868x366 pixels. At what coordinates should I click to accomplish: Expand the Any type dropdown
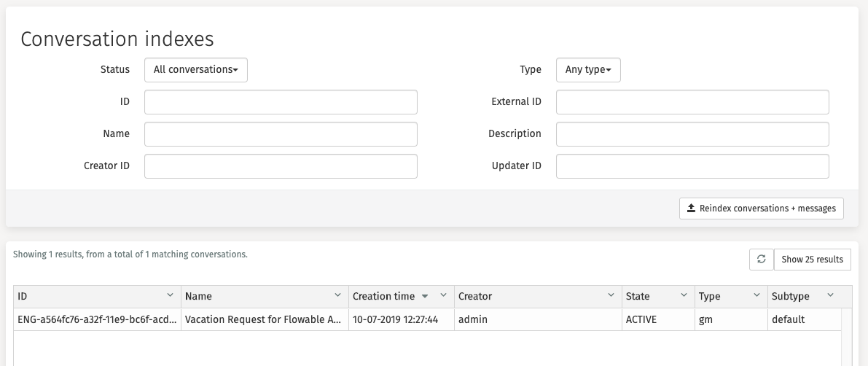[x=587, y=70]
